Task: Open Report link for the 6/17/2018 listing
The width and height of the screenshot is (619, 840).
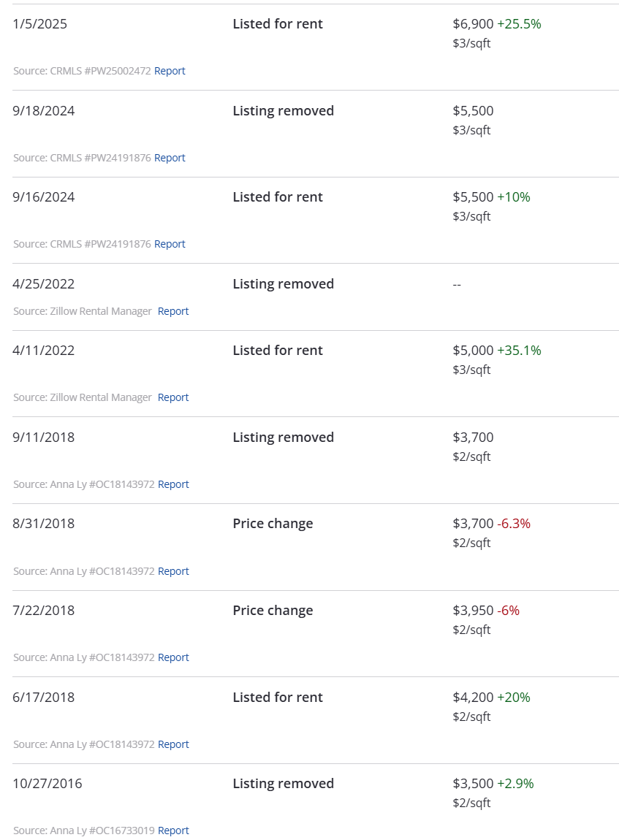Action: point(173,744)
